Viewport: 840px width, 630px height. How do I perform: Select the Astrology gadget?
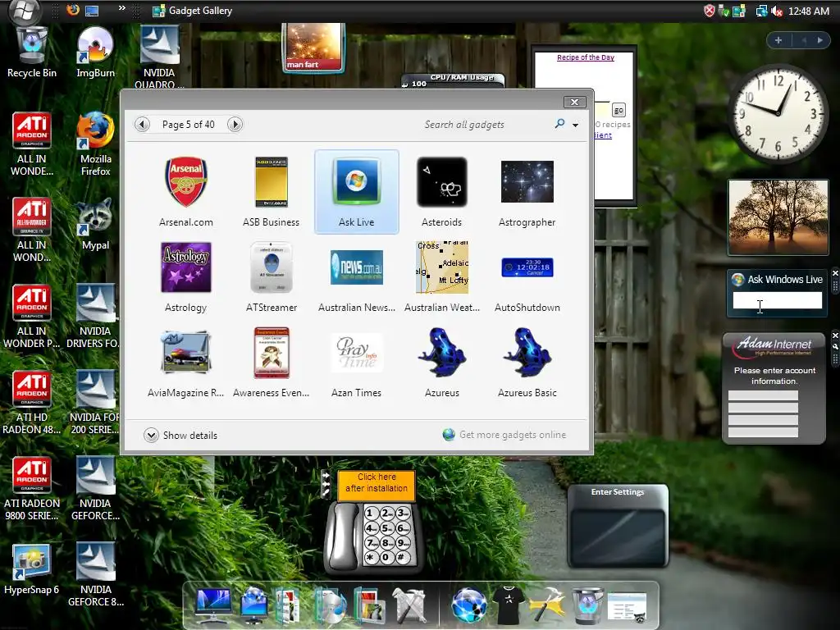[x=186, y=277]
